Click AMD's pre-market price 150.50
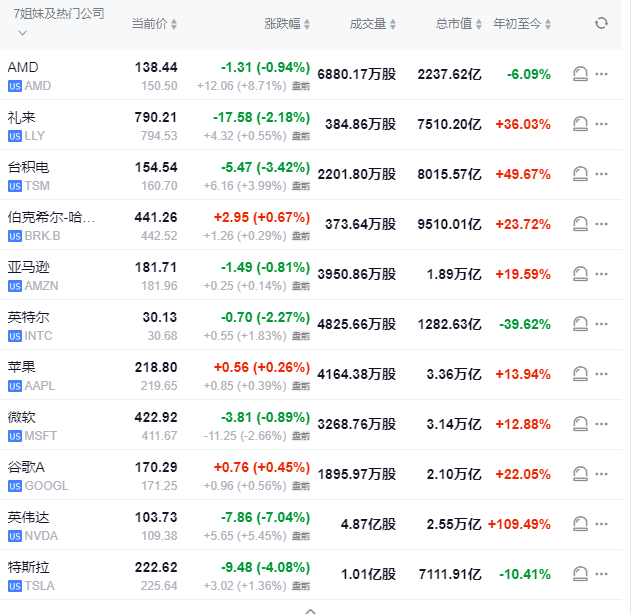The height and width of the screenshot is (614, 635). (x=159, y=86)
